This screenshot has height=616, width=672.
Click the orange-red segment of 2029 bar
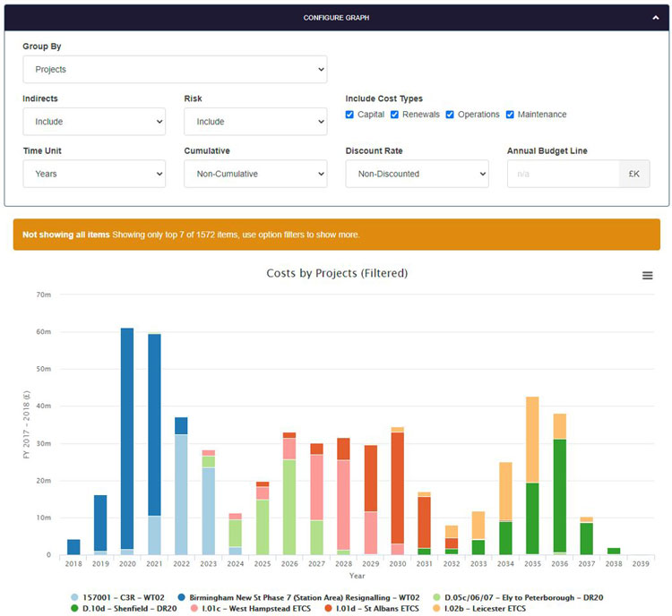point(370,478)
